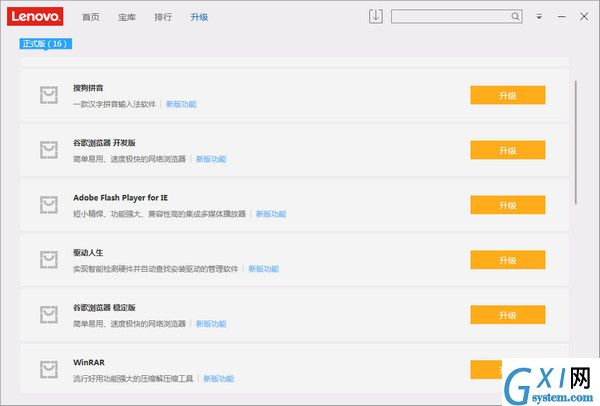Open the download manager arrow icon
The image size is (600, 406).
[x=376, y=16]
